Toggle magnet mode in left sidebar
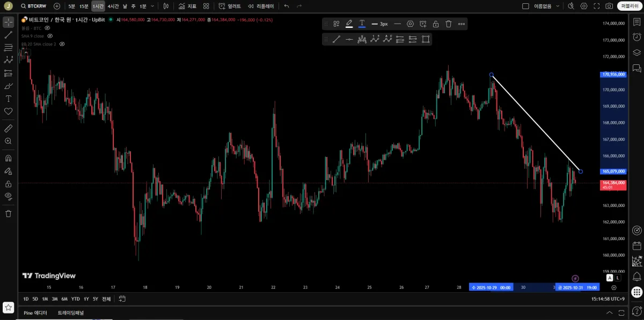This screenshot has width=644, height=320. [8, 158]
